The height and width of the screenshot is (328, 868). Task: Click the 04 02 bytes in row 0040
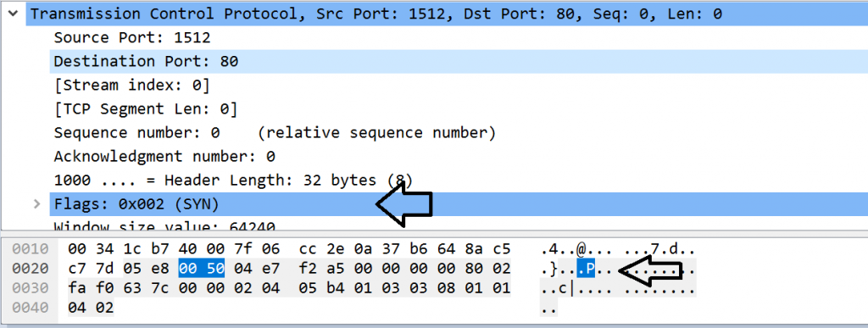click(91, 308)
